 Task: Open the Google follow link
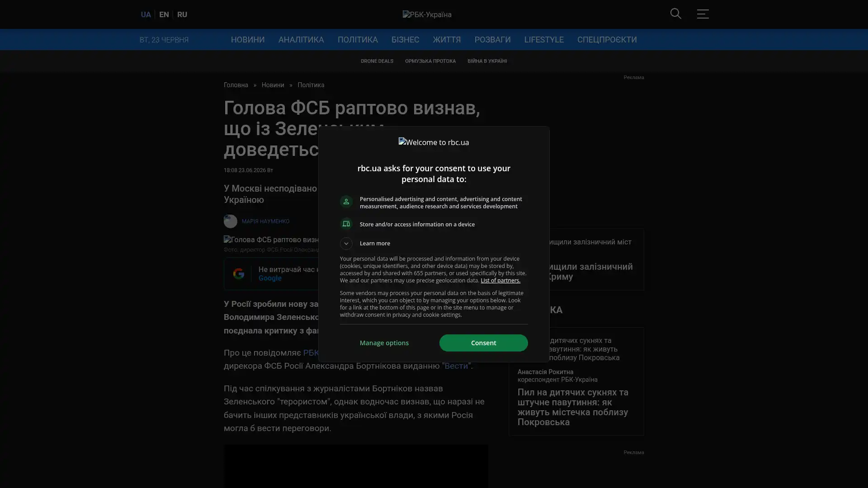pyautogui.click(x=270, y=278)
